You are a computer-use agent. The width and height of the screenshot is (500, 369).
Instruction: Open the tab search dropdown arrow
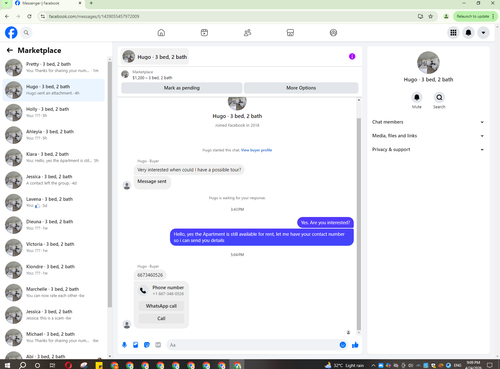[x=6, y=3]
